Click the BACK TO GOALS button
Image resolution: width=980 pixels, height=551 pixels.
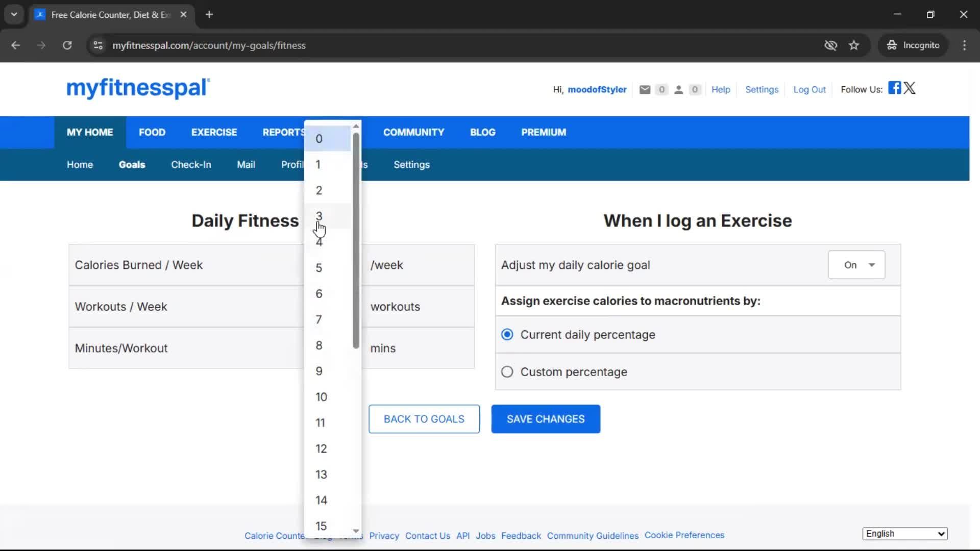pyautogui.click(x=424, y=419)
